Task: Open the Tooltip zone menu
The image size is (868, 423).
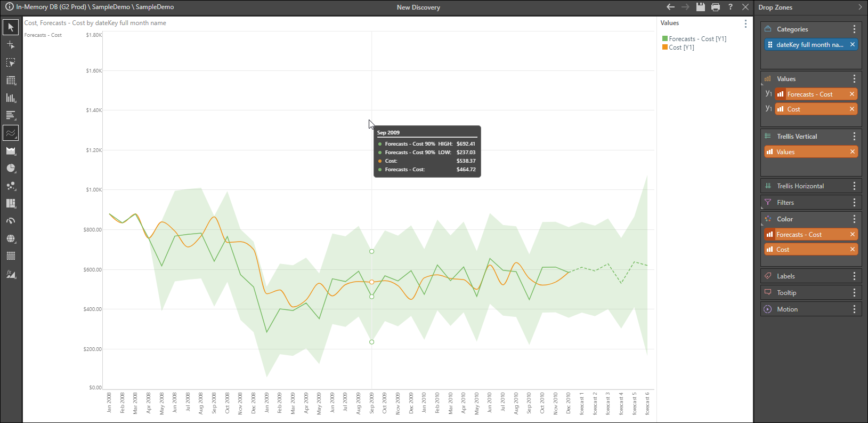Action: tap(854, 293)
